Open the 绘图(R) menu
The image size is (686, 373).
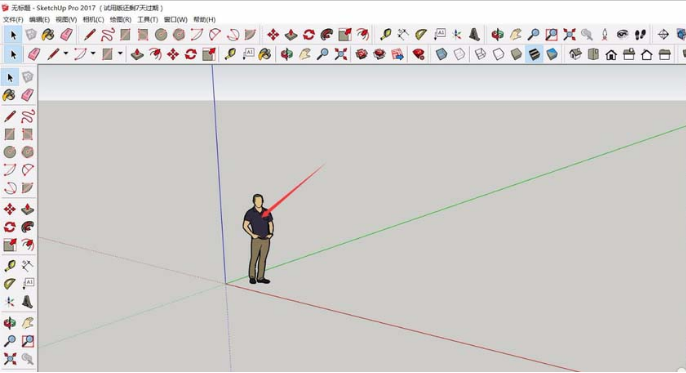click(120, 20)
